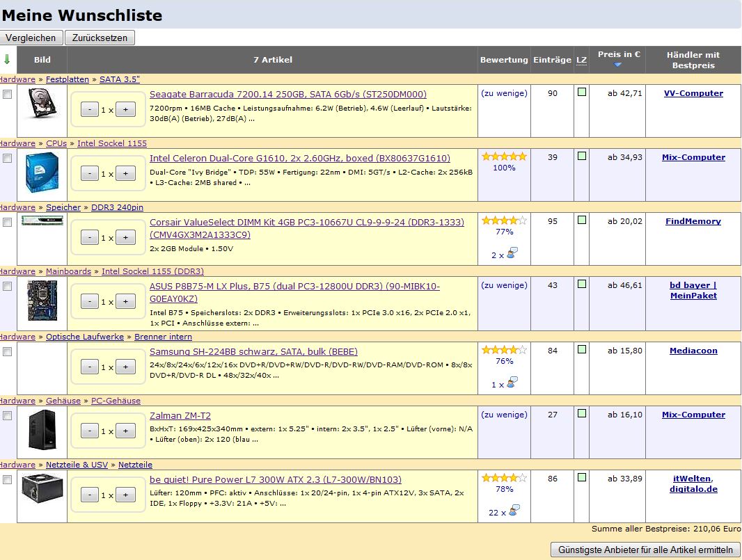Decrease quantity of ASUS P8B75-M with minus
Image resolution: width=742 pixels, height=560 pixels.
click(x=89, y=302)
